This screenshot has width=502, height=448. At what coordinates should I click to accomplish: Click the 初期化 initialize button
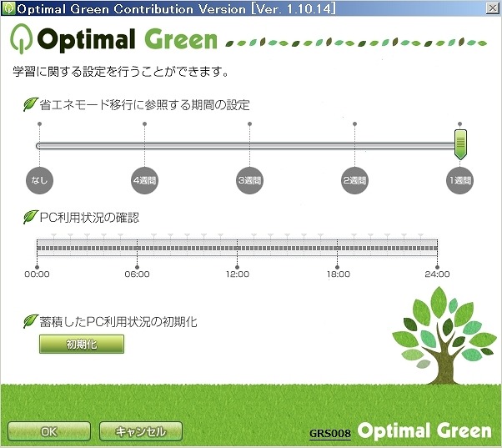click(82, 345)
